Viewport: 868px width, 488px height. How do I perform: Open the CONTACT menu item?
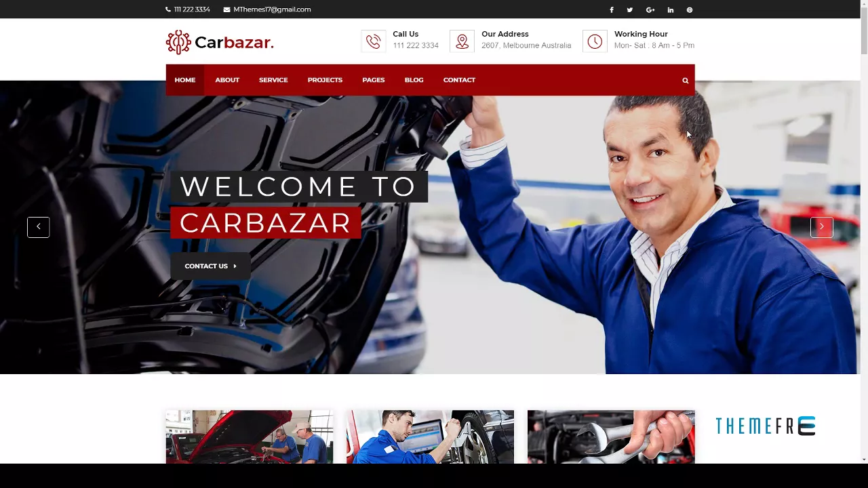click(459, 80)
